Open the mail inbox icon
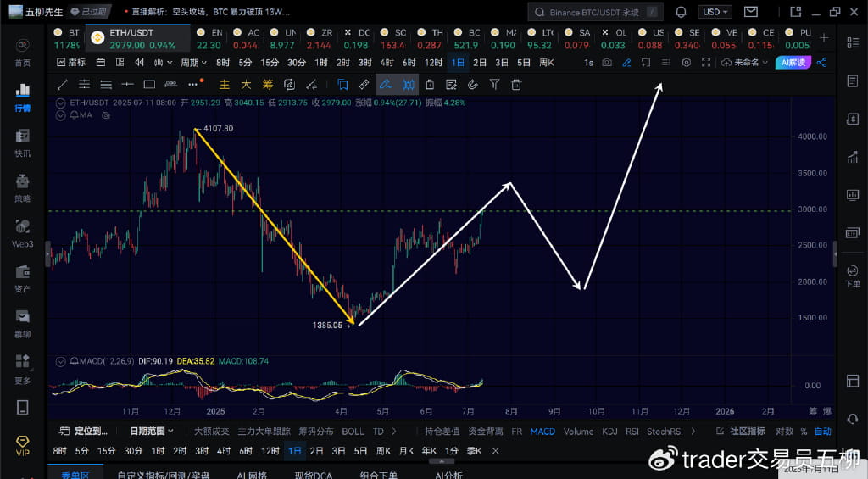Screen dimensions: 868x479 751,12
